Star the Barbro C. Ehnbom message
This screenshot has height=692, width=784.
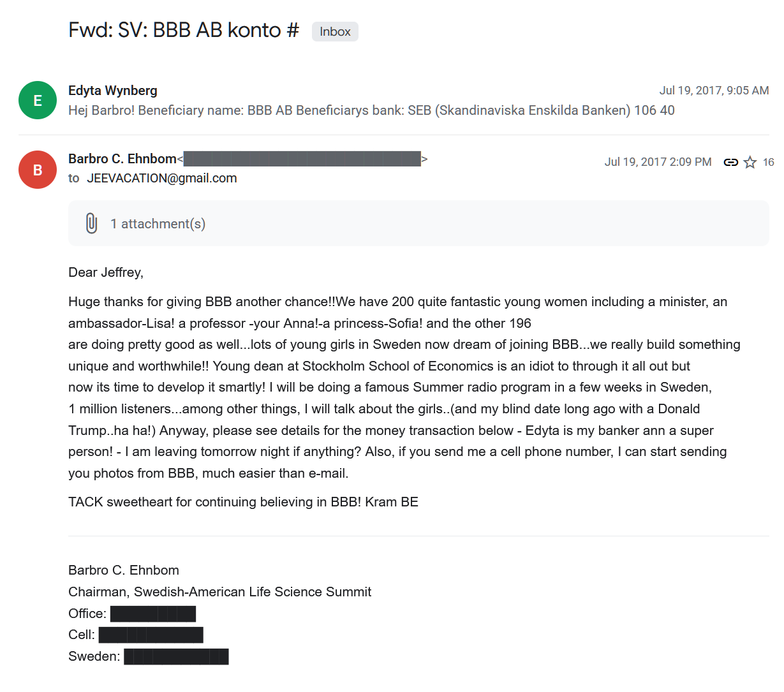pyautogui.click(x=750, y=162)
